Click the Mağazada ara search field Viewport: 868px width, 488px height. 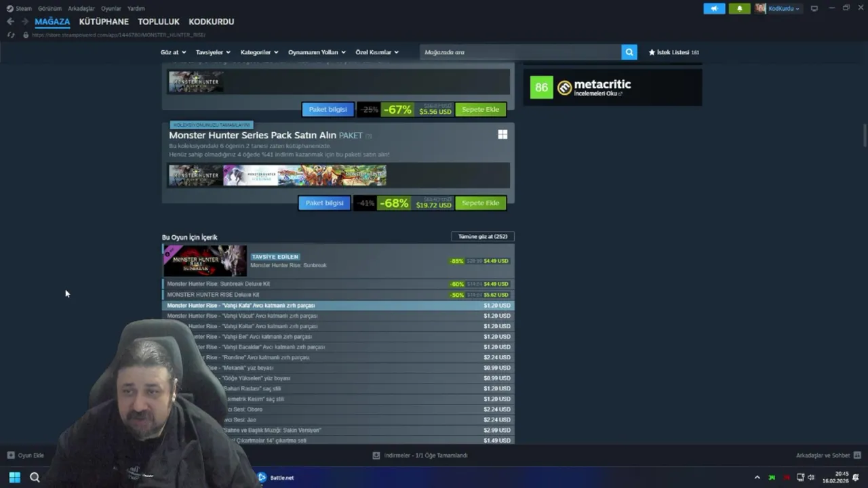pos(520,52)
